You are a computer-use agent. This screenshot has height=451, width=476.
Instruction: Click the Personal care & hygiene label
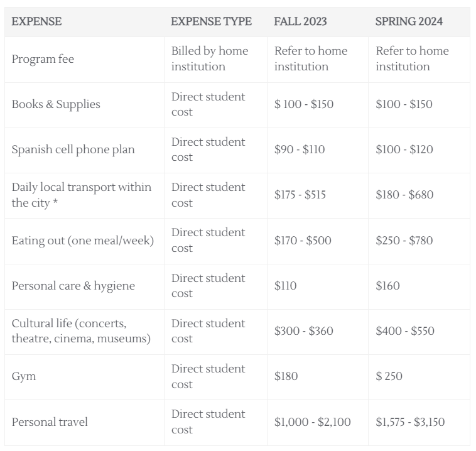click(x=73, y=286)
